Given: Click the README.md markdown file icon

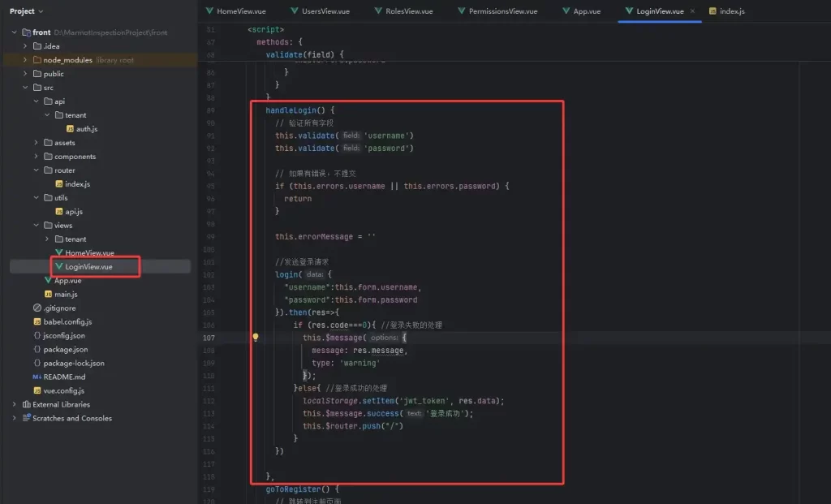Looking at the screenshot, I should 37,377.
